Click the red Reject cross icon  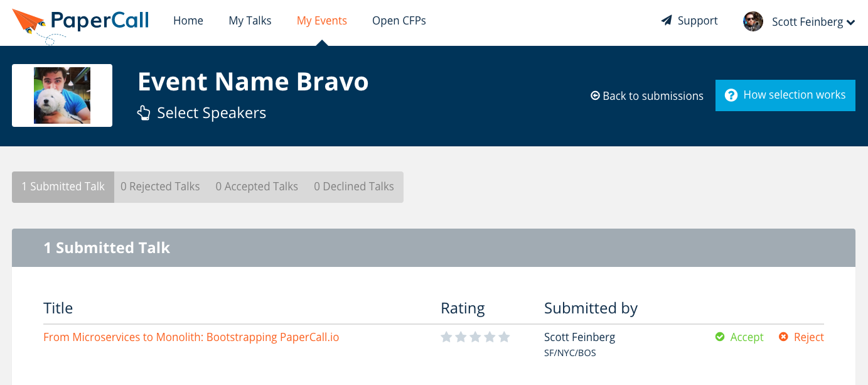point(783,337)
